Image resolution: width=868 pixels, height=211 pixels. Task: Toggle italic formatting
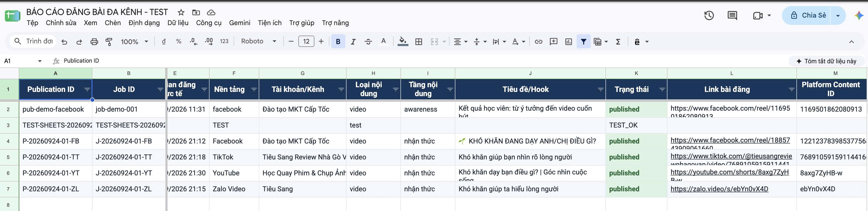click(353, 42)
